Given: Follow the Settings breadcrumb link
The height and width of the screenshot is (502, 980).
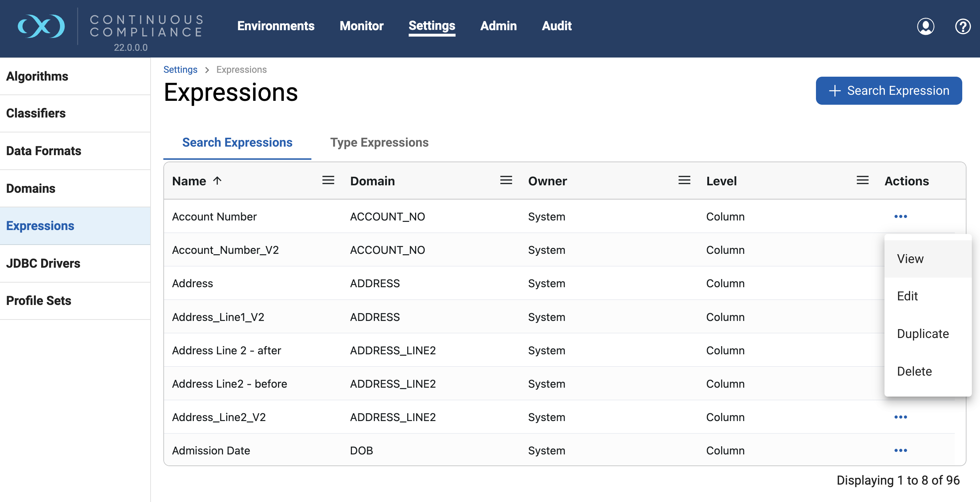Looking at the screenshot, I should [180, 70].
